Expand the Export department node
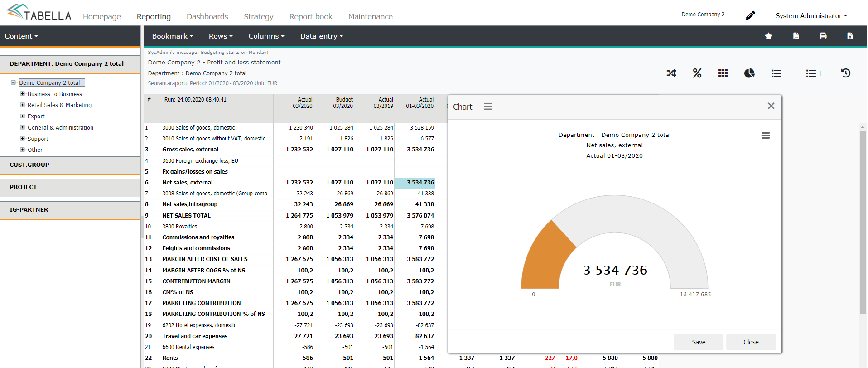 click(x=22, y=116)
